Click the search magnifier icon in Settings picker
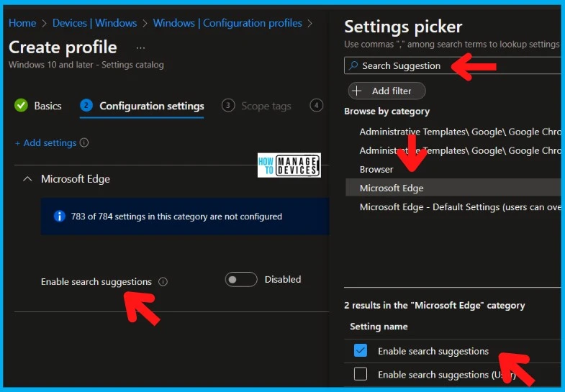The image size is (565, 392). click(x=353, y=65)
